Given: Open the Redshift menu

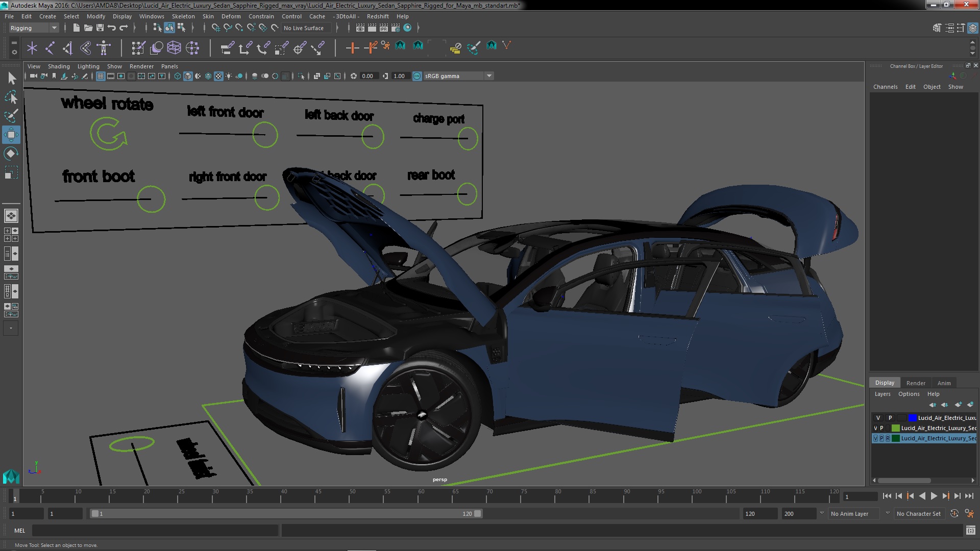Looking at the screenshot, I should pyautogui.click(x=378, y=16).
